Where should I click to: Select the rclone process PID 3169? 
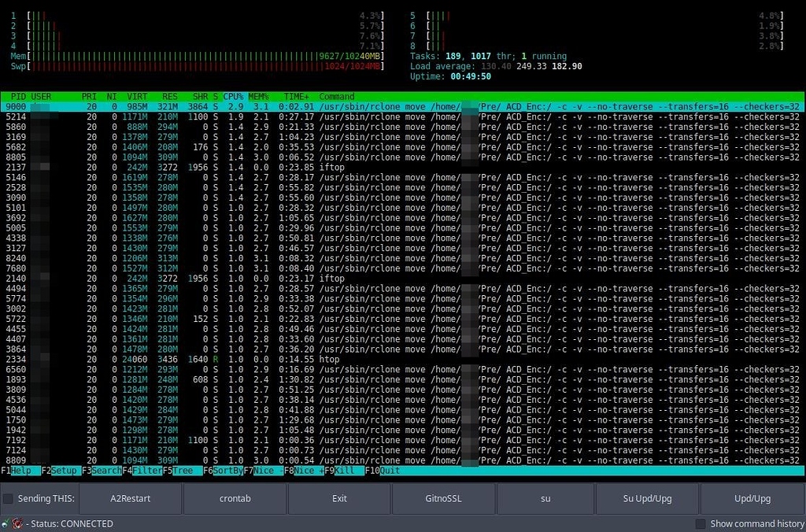click(x=403, y=137)
